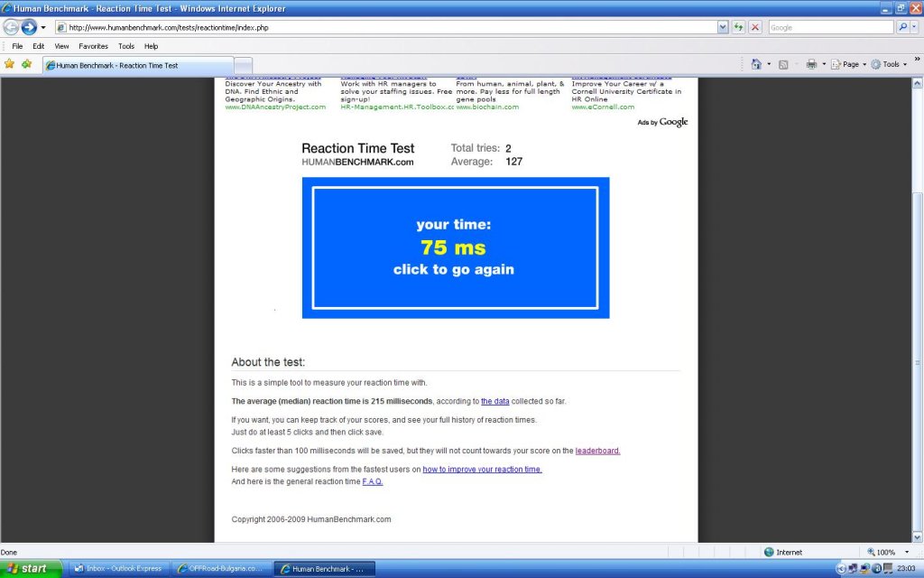
Task: Open the search provider dropdown arrow
Action: pyautogui.click(x=914, y=27)
